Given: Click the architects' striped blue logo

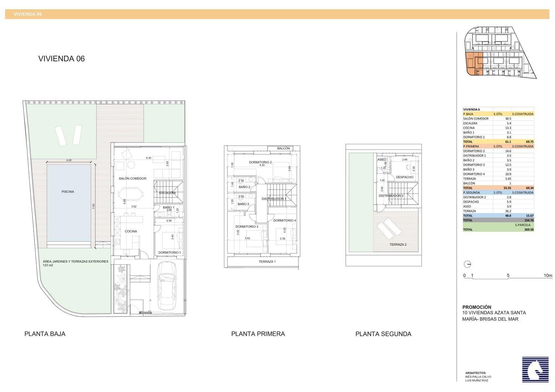Looking at the screenshot, I should [535, 369].
